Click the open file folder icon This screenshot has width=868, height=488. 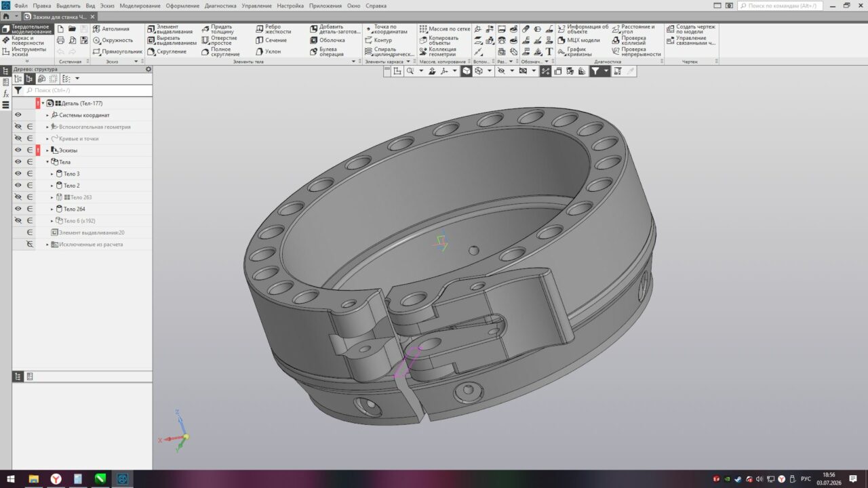point(73,29)
